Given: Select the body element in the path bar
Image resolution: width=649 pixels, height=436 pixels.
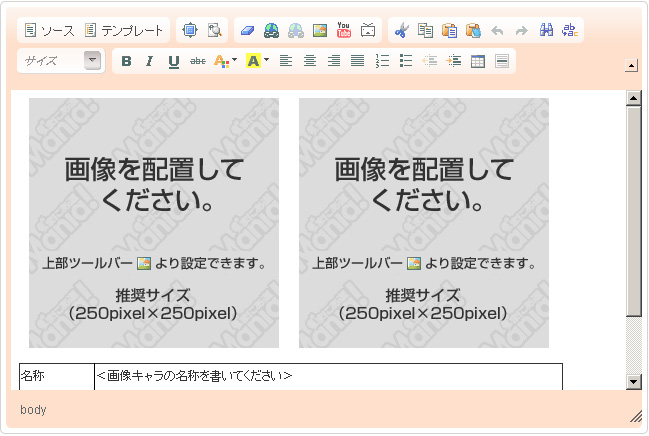Looking at the screenshot, I should (x=33, y=410).
